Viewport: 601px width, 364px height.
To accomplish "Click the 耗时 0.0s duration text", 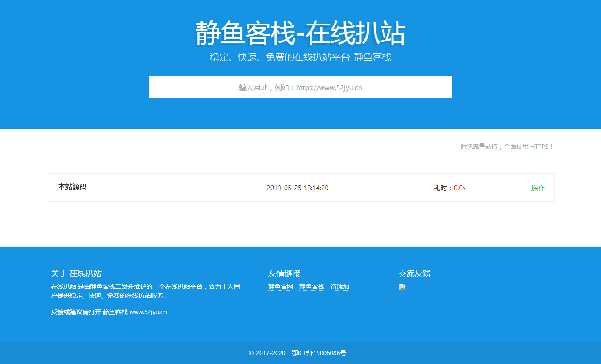I will click(450, 188).
